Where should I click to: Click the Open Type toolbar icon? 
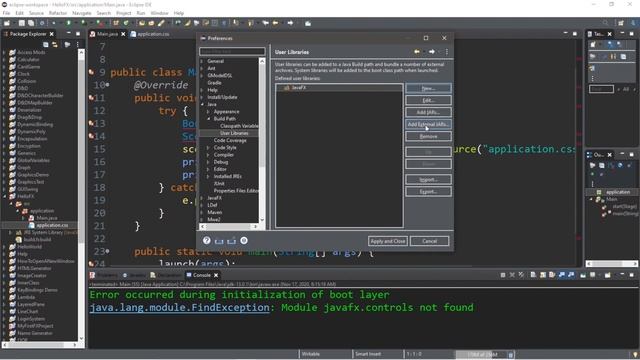[142, 23]
